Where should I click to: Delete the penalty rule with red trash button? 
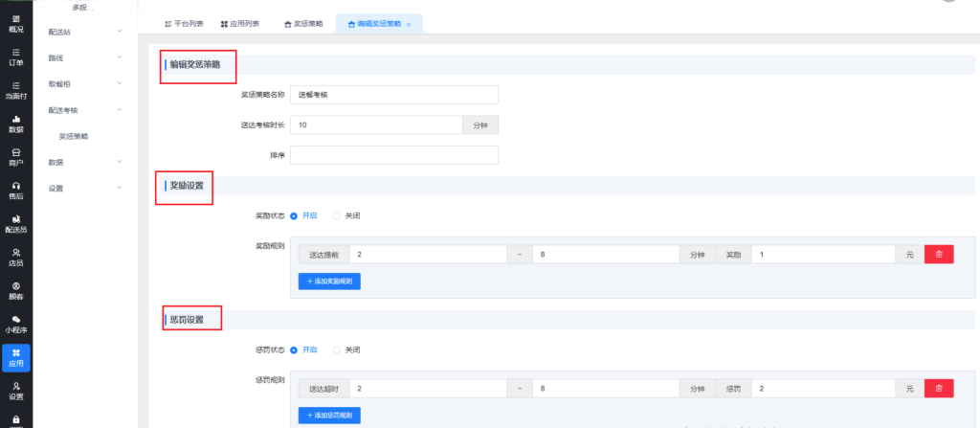point(938,389)
